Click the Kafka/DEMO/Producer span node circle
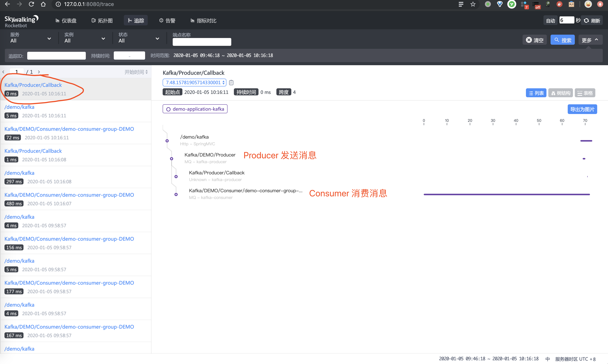The image size is (608, 364). 171,159
